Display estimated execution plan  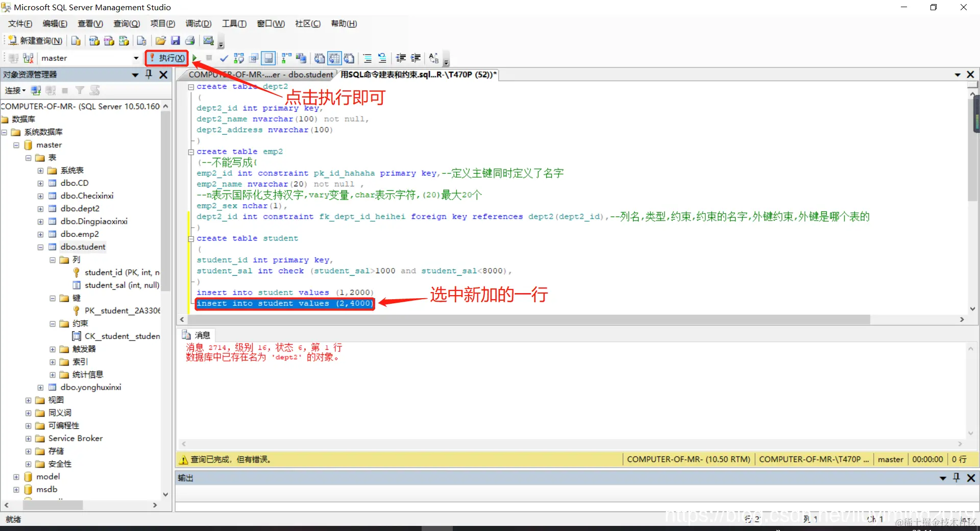pyautogui.click(x=238, y=58)
